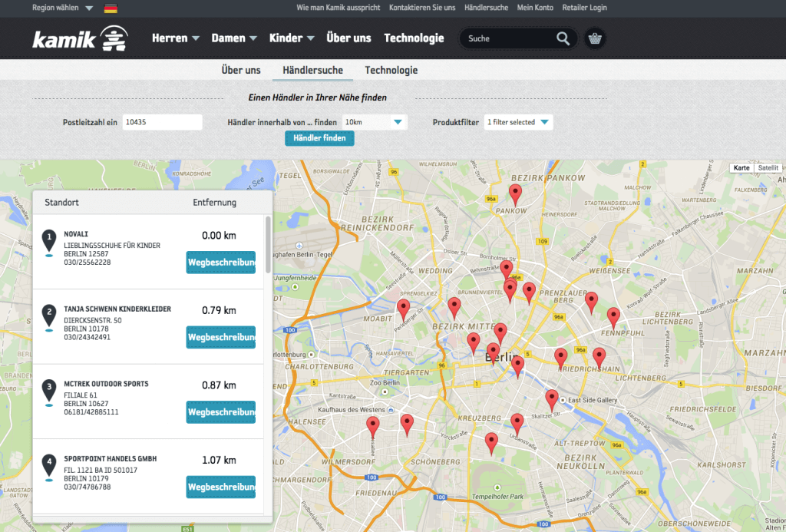
Task: Click the Kaufhaus des Westens map marker
Action: tap(391, 410)
